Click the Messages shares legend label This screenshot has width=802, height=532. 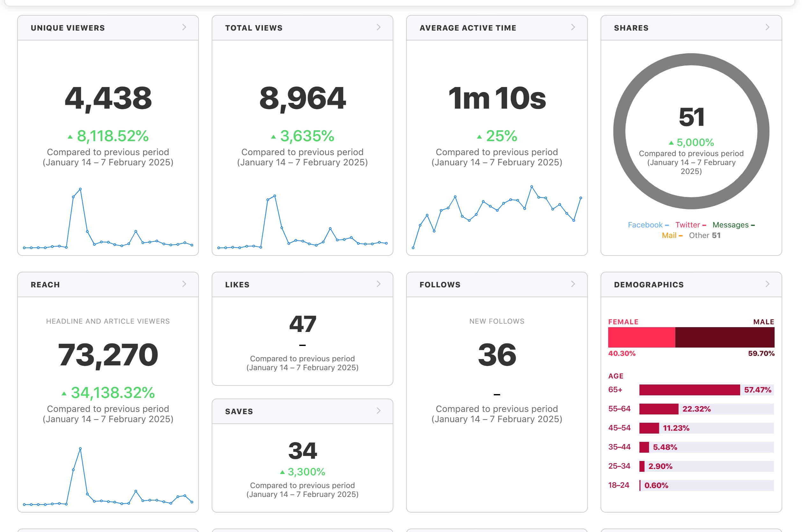733,225
